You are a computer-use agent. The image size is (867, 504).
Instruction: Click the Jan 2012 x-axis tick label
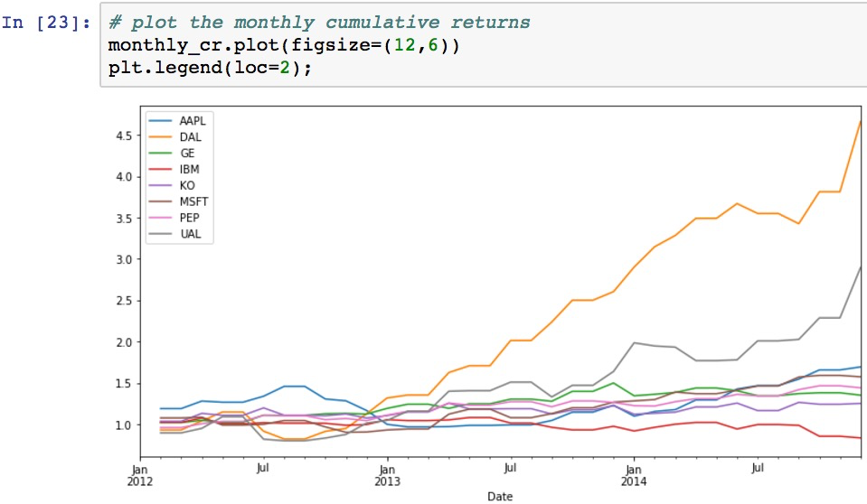[x=138, y=474]
